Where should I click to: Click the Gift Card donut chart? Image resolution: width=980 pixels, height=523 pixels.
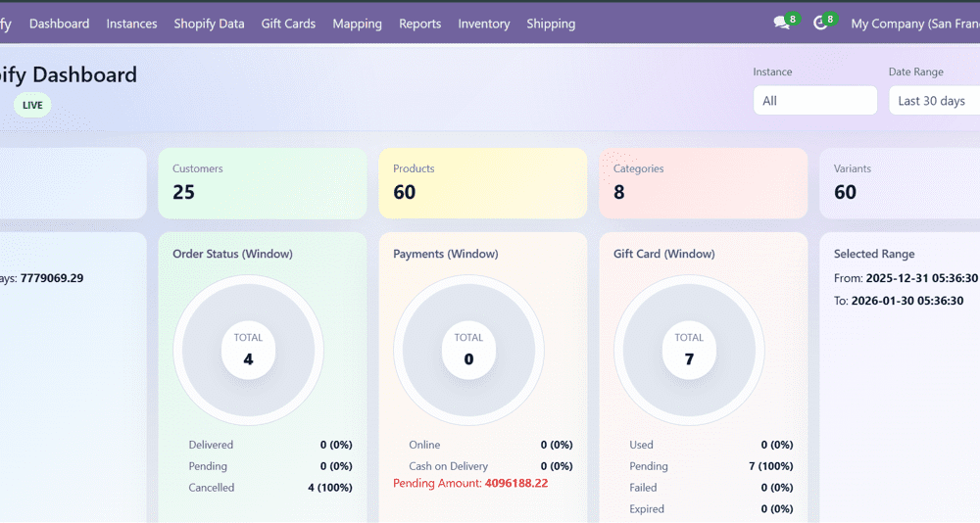click(689, 351)
